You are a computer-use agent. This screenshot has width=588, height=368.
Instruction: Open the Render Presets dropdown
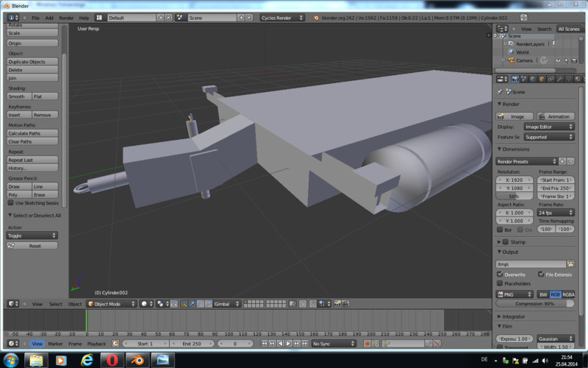[526, 161]
